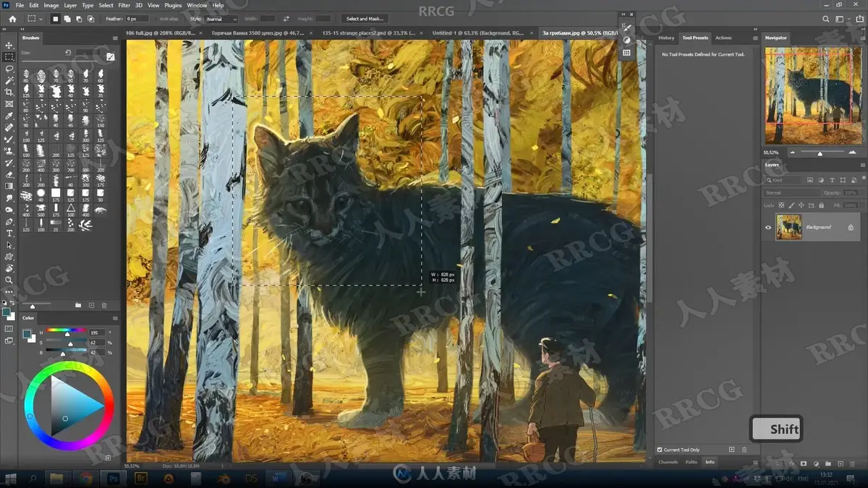Click the foreground color swatch in toolbar
The height and width of the screenshot is (488, 868).
tap(7, 312)
